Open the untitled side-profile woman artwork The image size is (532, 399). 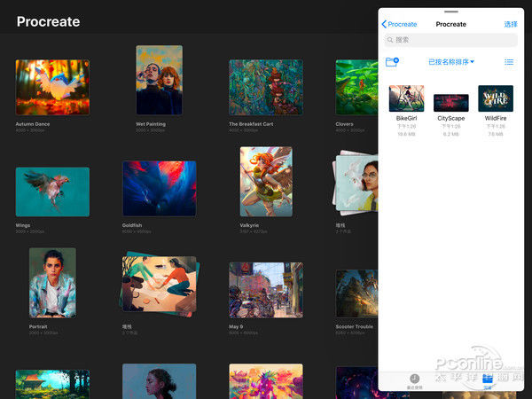tap(159, 381)
